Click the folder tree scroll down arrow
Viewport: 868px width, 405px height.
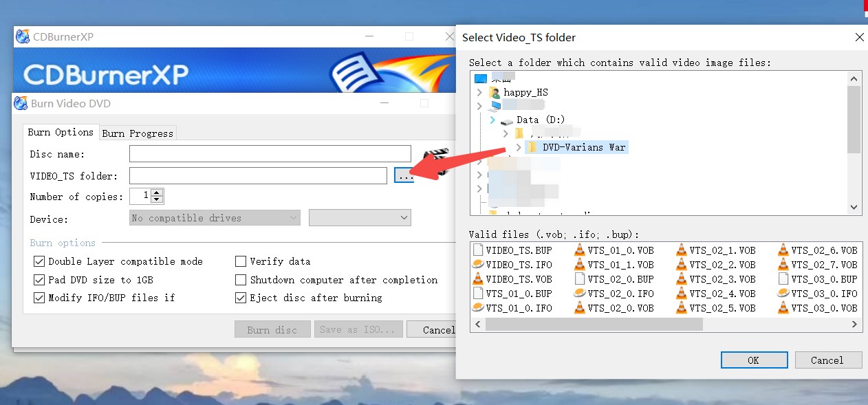pyautogui.click(x=854, y=207)
